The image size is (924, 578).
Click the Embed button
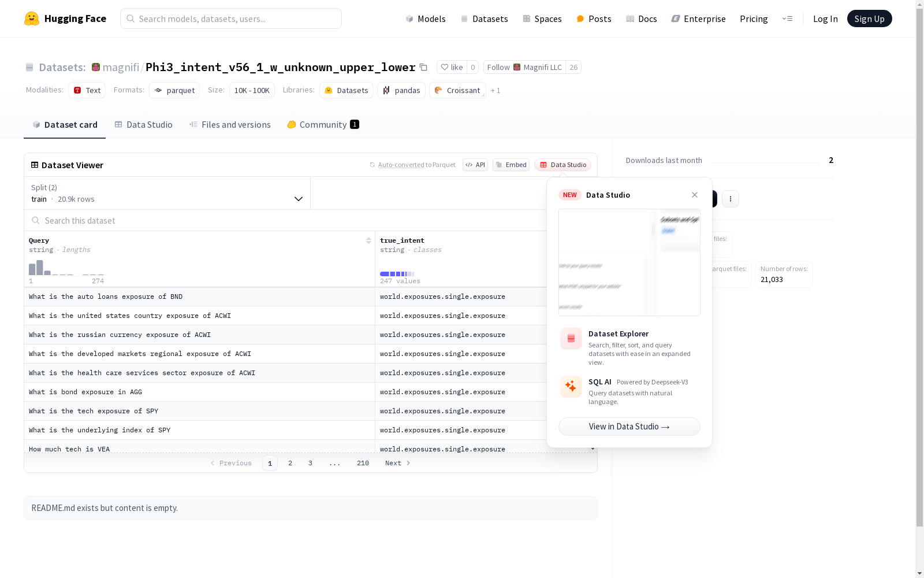[511, 165]
